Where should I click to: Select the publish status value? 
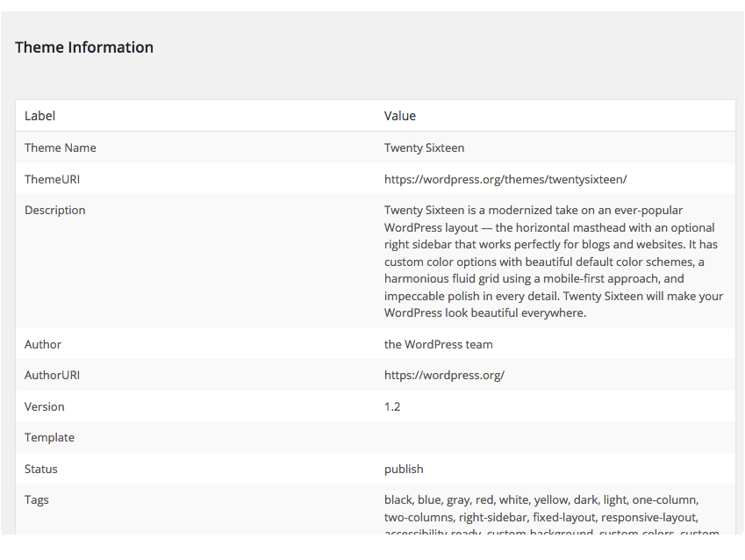[x=404, y=469]
